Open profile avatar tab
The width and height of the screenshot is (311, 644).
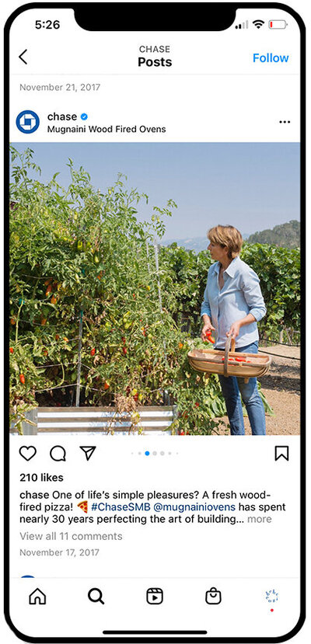click(x=271, y=597)
